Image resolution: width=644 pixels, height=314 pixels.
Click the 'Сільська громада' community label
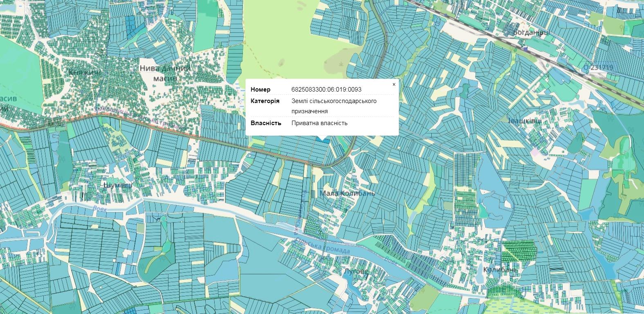(x=323, y=246)
